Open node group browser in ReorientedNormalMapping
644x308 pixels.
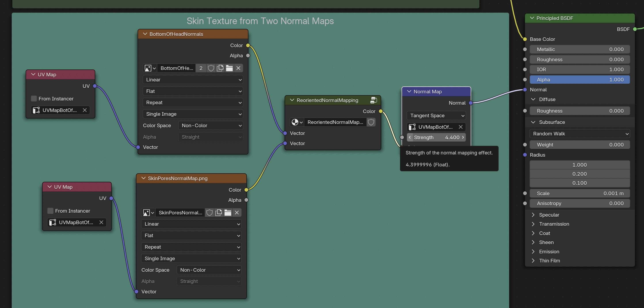(297, 122)
